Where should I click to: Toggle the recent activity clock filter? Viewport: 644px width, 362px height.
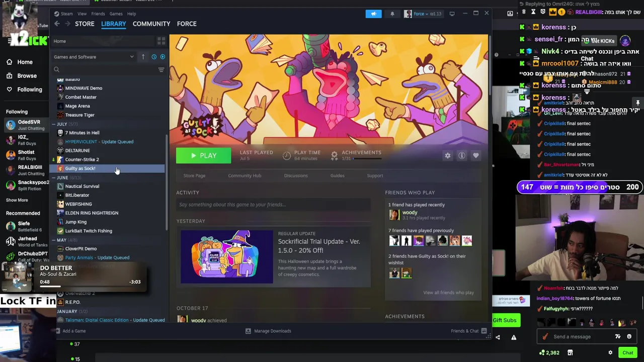click(x=154, y=57)
